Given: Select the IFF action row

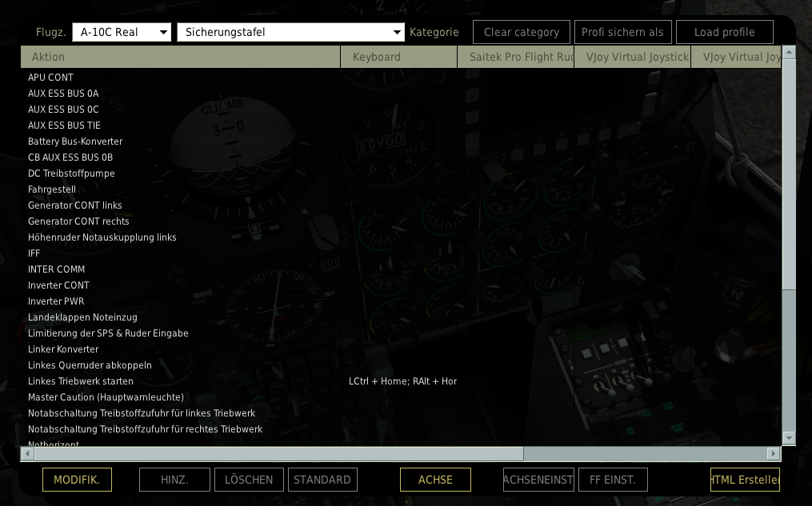Looking at the screenshot, I should point(401,253).
